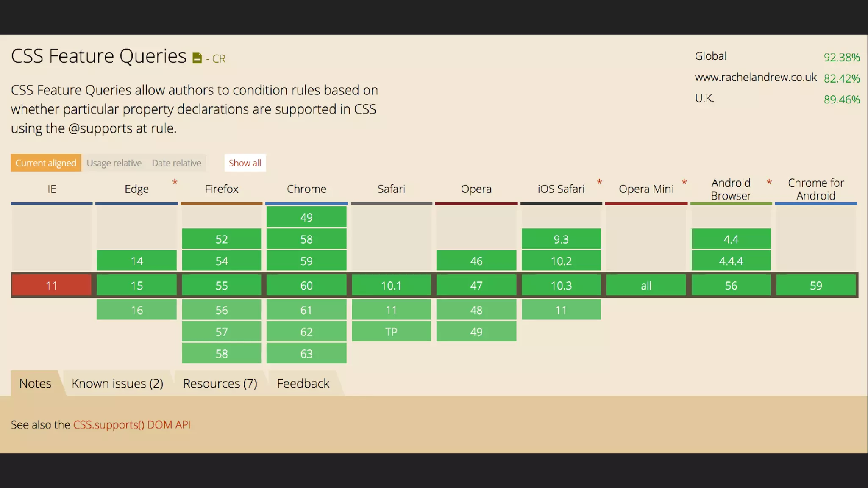Click the red IE 11 cell
The height and width of the screenshot is (488, 868).
(51, 286)
